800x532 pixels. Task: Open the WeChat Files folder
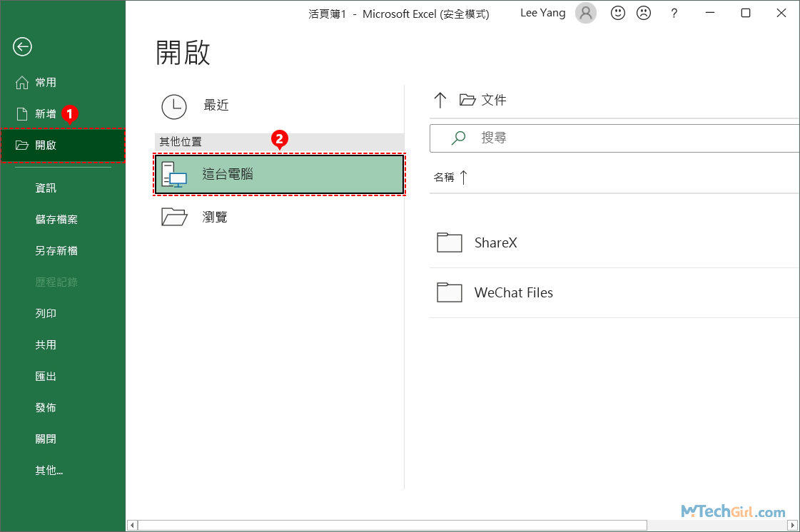513,293
